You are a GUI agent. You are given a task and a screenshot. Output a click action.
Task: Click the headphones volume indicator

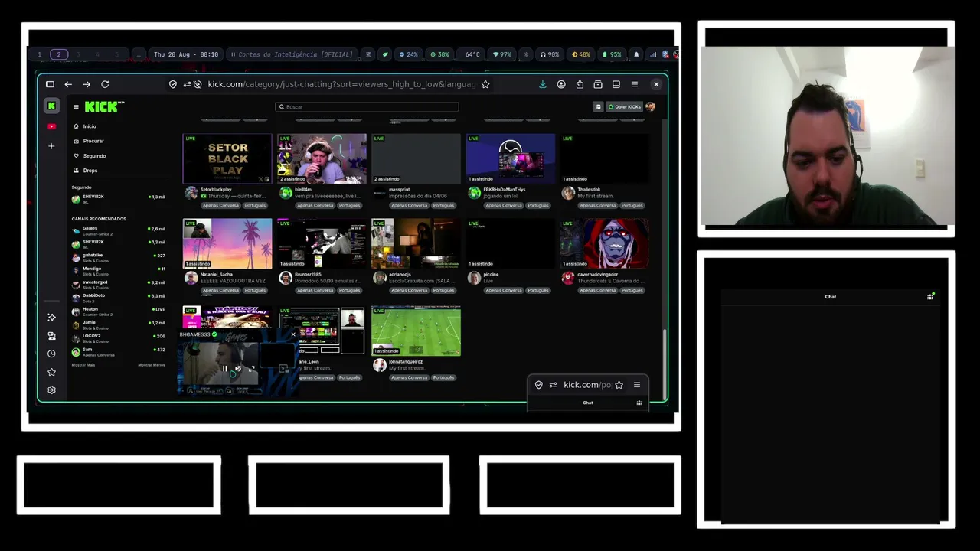pyautogui.click(x=550, y=54)
